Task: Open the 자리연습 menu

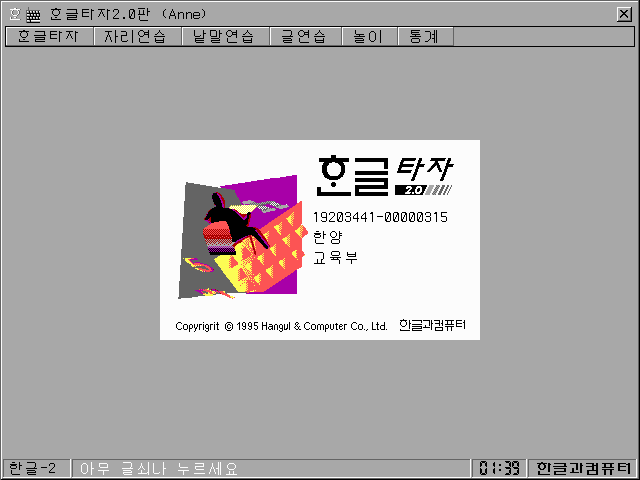Action: pos(137,36)
